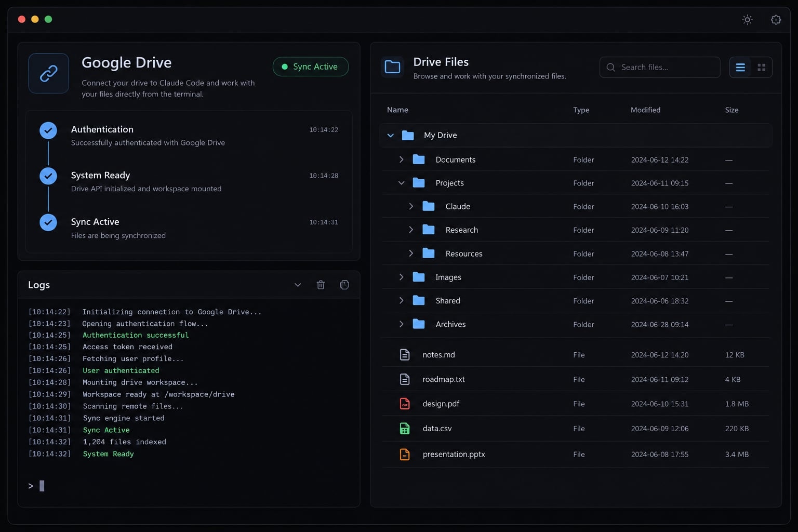
Task: Expand the Documents folder
Action: 401,159
